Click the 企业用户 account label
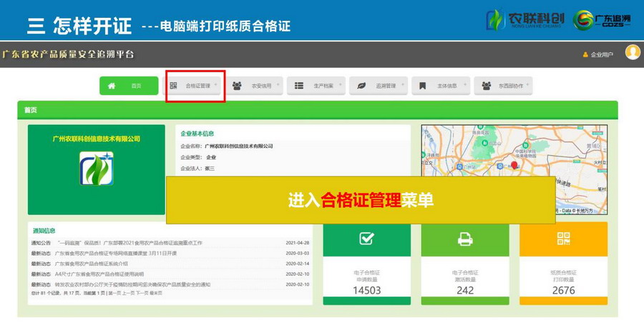This screenshot has height=333, width=644. (601, 54)
